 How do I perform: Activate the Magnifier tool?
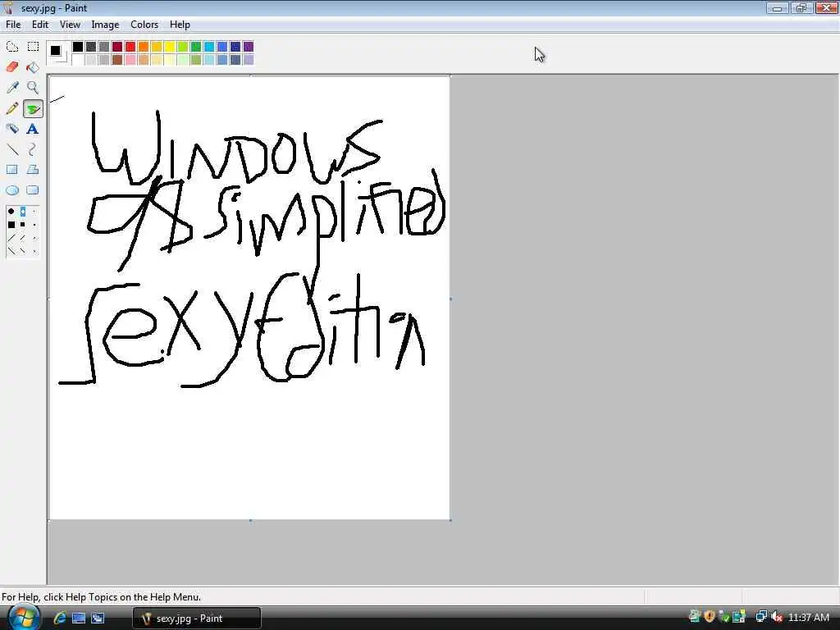(33, 87)
